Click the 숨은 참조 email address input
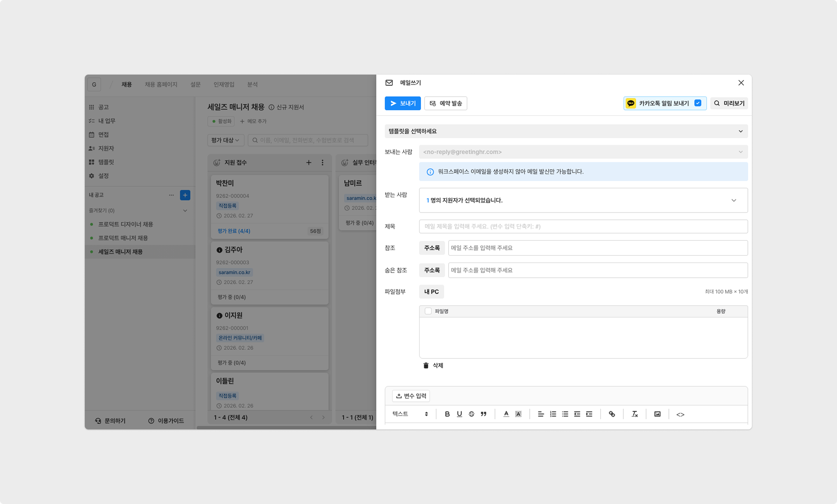This screenshot has height=504, width=837. click(598, 270)
